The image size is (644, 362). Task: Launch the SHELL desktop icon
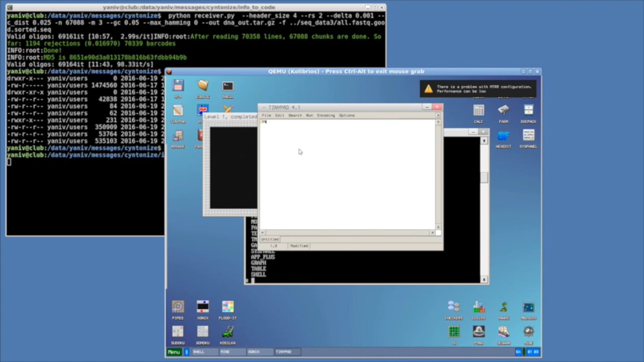[228, 86]
